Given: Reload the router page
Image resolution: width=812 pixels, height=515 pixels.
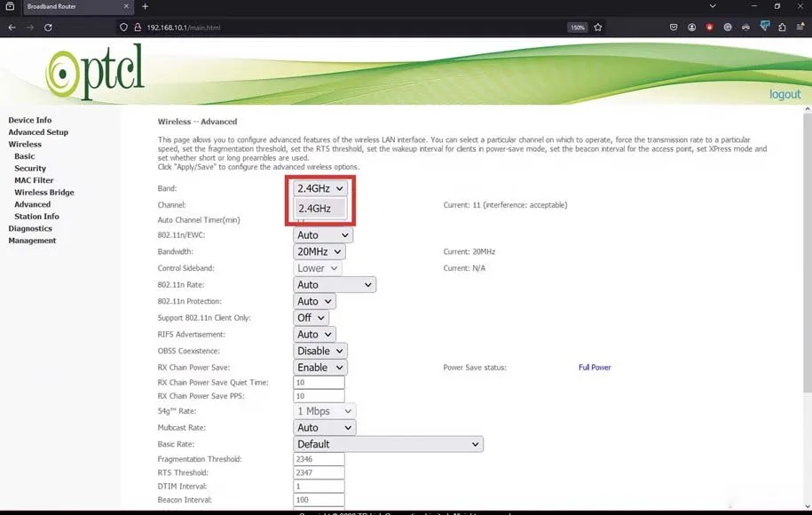Looking at the screenshot, I should tap(48, 28).
